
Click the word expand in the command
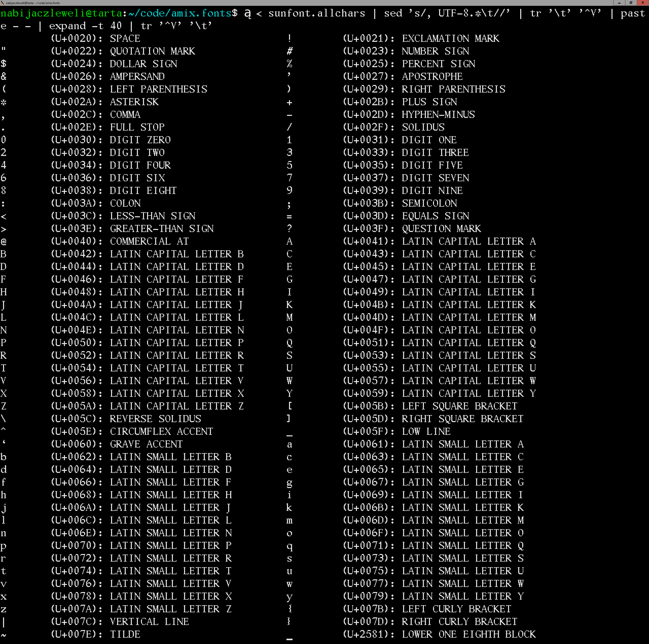pyautogui.click(x=67, y=26)
